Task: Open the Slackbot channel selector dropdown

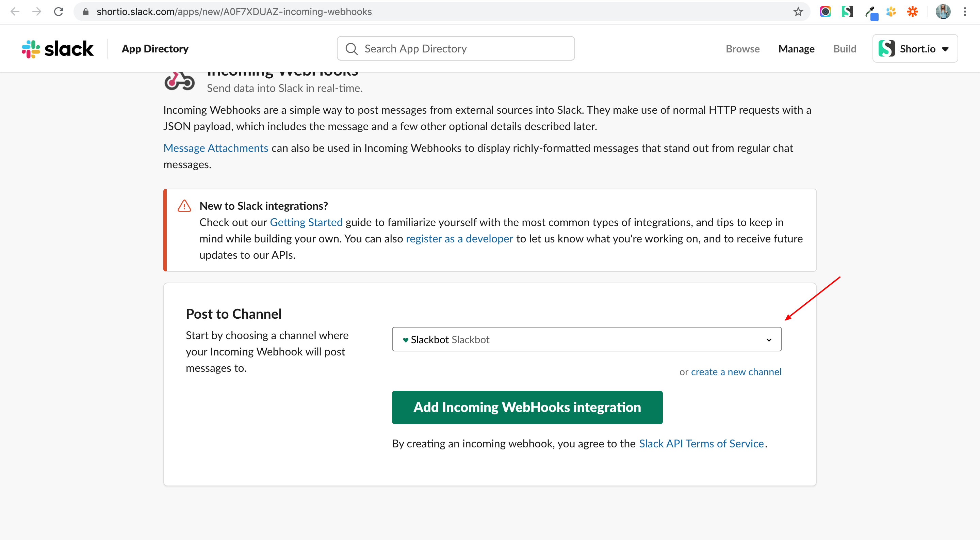Action: click(586, 339)
